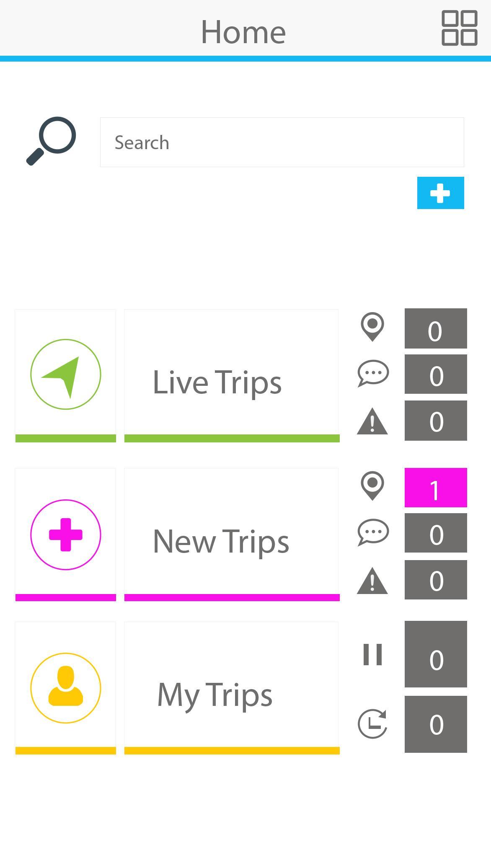Open the grid menu icon in header
491x868 pixels.
pos(459,28)
